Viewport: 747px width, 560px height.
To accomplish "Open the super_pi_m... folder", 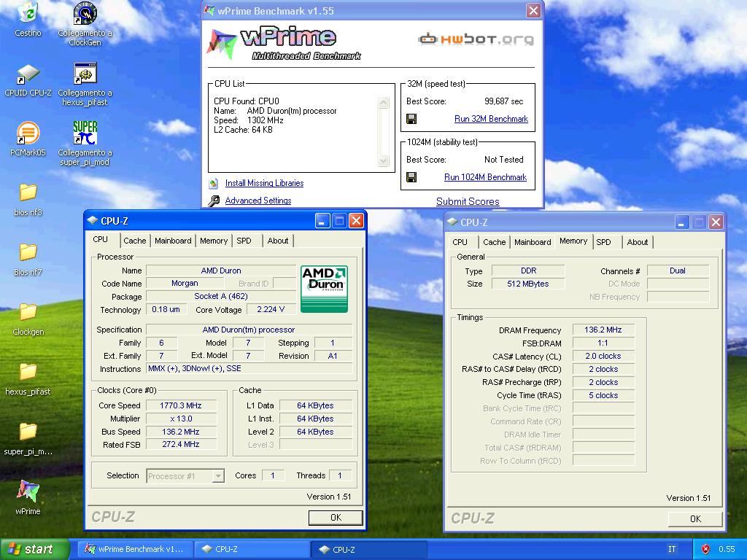I will click(28, 432).
